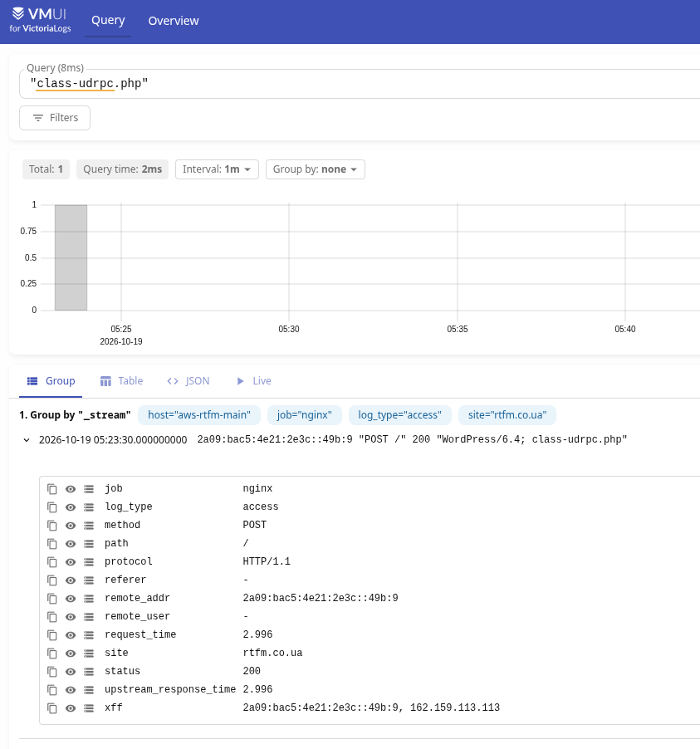Image resolution: width=700 pixels, height=749 pixels.
Task: Click the 05:30 axis label
Action: click(x=289, y=329)
